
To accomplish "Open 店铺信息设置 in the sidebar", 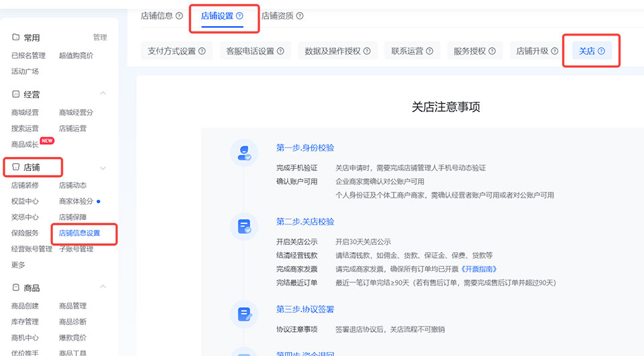I will [x=80, y=233].
